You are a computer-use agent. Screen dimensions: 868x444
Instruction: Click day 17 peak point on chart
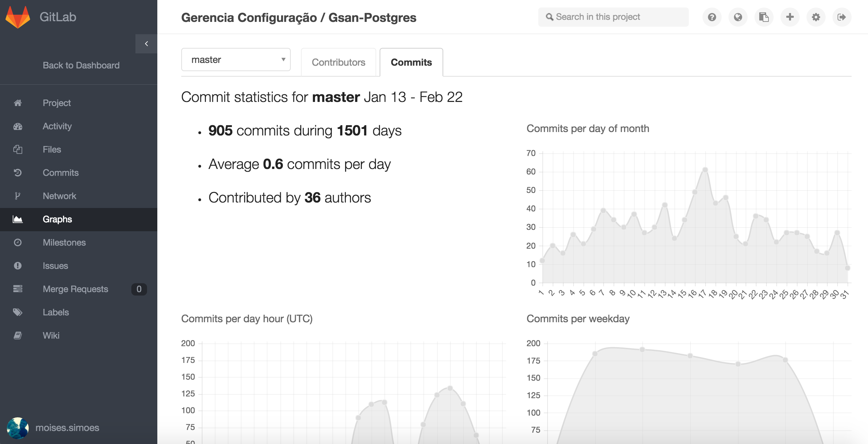pos(705,170)
